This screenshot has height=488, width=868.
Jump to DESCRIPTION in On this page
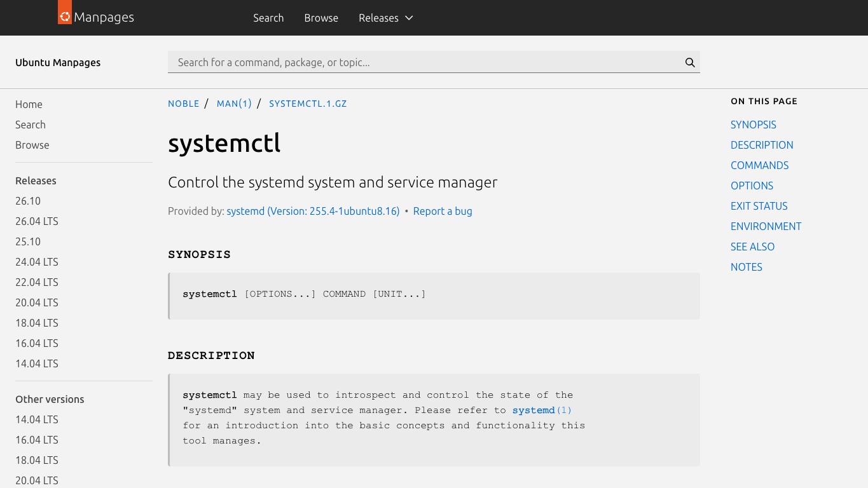(762, 145)
